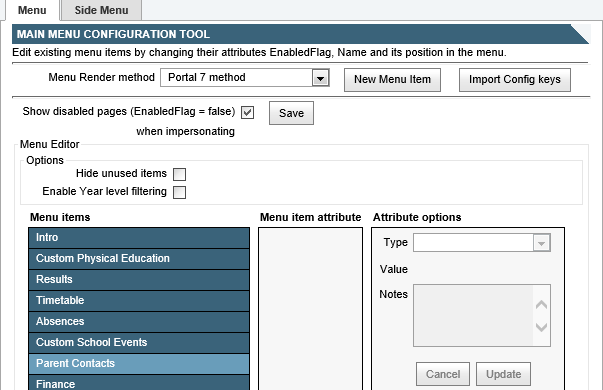
Task: Click the Save button
Action: pyautogui.click(x=291, y=113)
